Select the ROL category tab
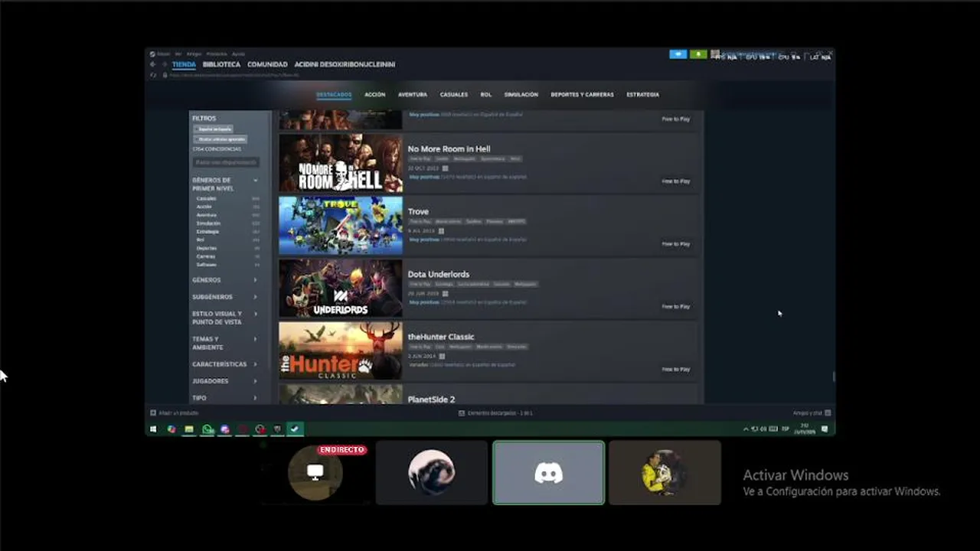This screenshot has width=980, height=551. pos(486,95)
